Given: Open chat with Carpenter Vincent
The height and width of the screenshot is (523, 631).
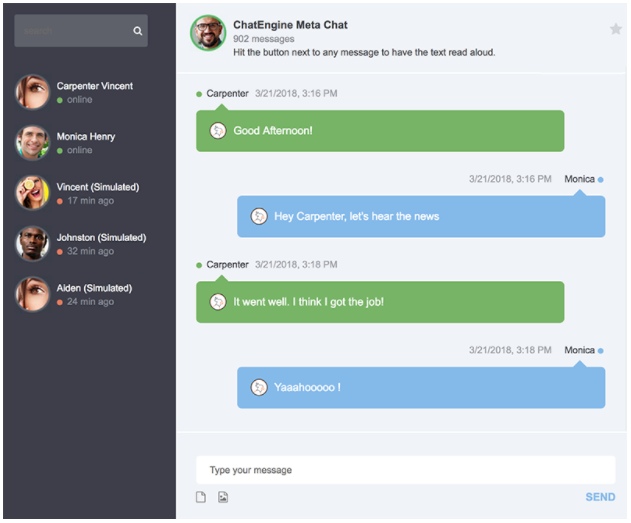Looking at the screenshot, I should pyautogui.click(x=95, y=92).
